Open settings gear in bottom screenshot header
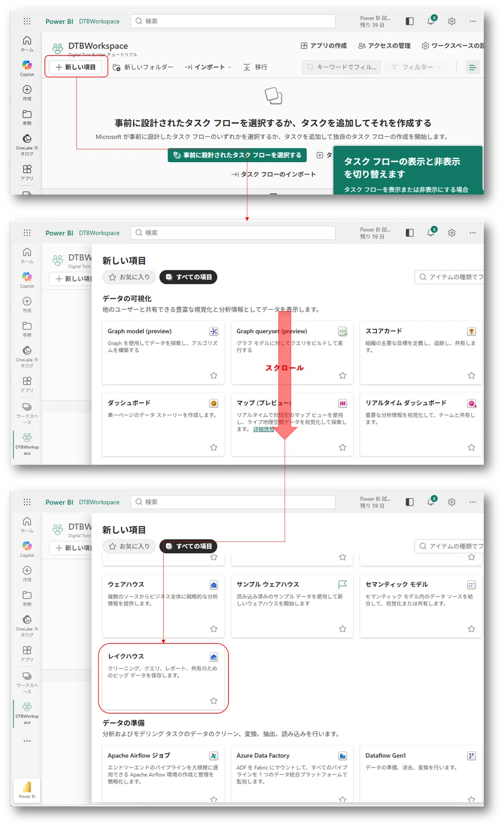 [x=451, y=501]
